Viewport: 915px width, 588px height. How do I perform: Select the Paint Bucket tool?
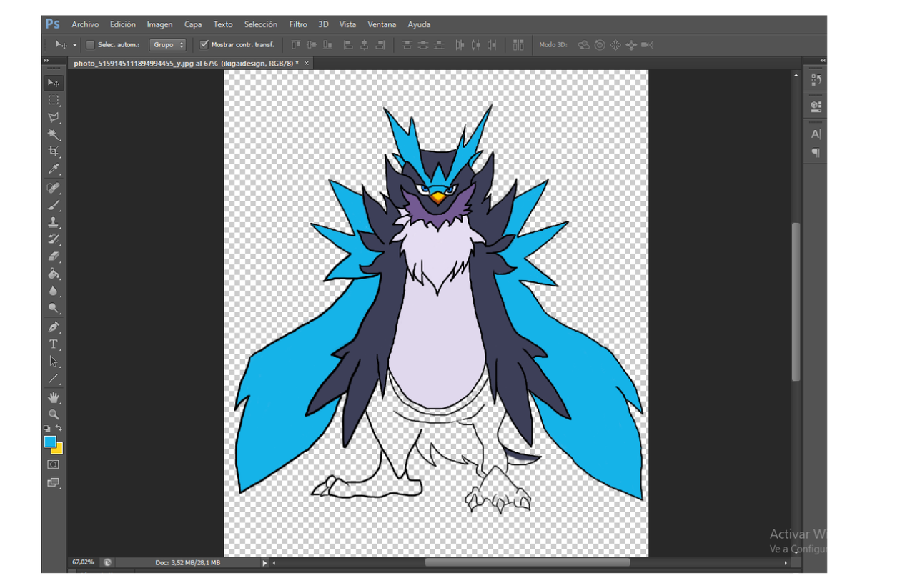(x=54, y=274)
